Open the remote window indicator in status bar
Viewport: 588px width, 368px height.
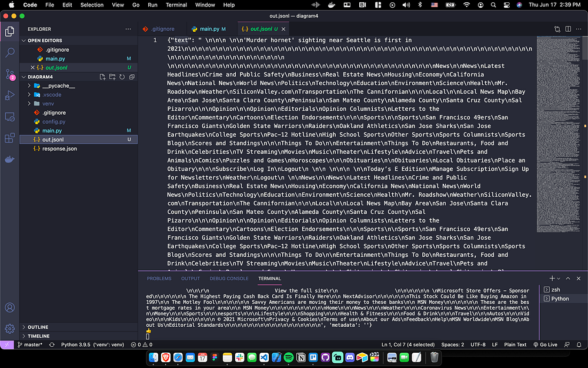tap(6, 344)
